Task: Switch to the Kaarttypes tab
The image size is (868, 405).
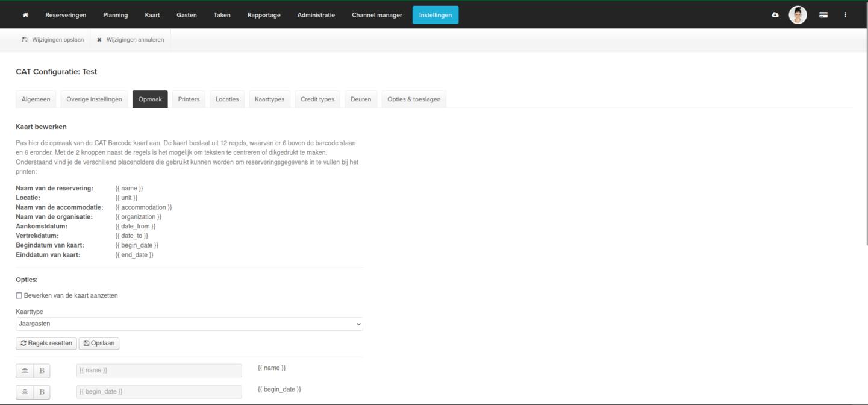Action: [269, 99]
